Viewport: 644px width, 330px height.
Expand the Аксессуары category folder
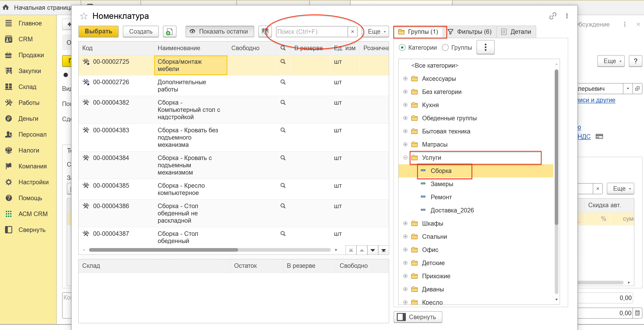point(405,79)
